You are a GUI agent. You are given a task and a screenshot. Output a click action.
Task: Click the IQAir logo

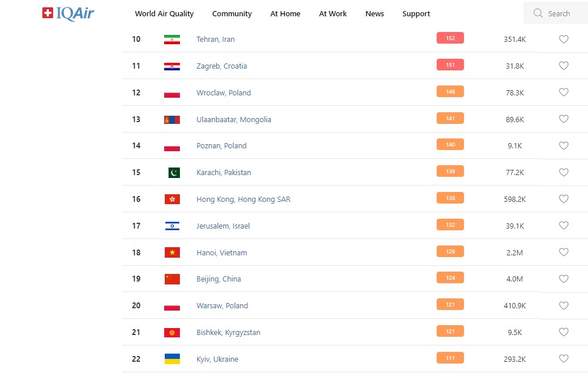[68, 13]
